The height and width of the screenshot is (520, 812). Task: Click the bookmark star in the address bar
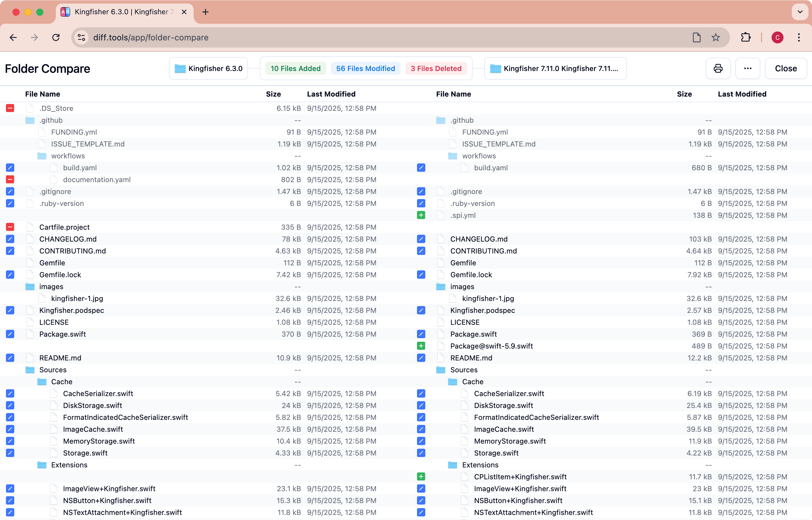pos(716,37)
